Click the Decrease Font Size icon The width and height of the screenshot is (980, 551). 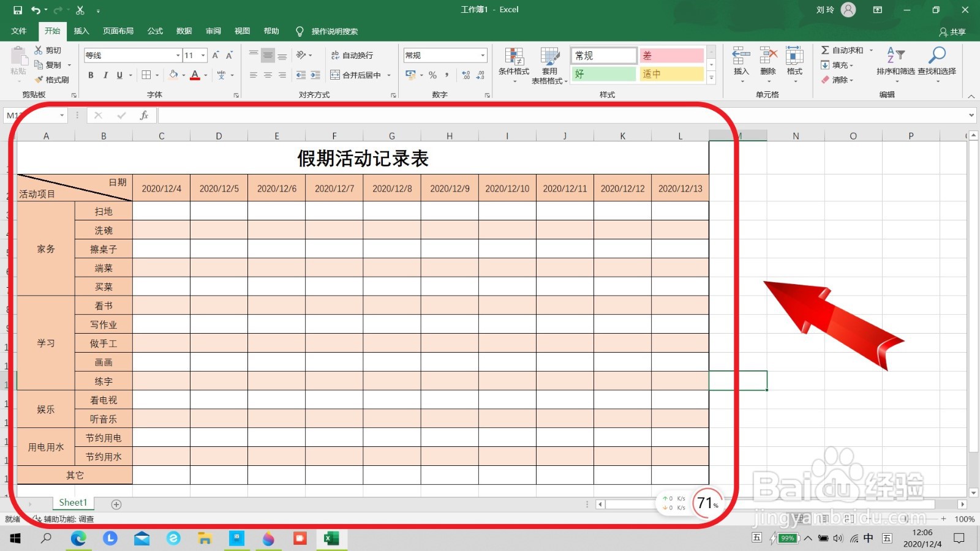coord(230,55)
